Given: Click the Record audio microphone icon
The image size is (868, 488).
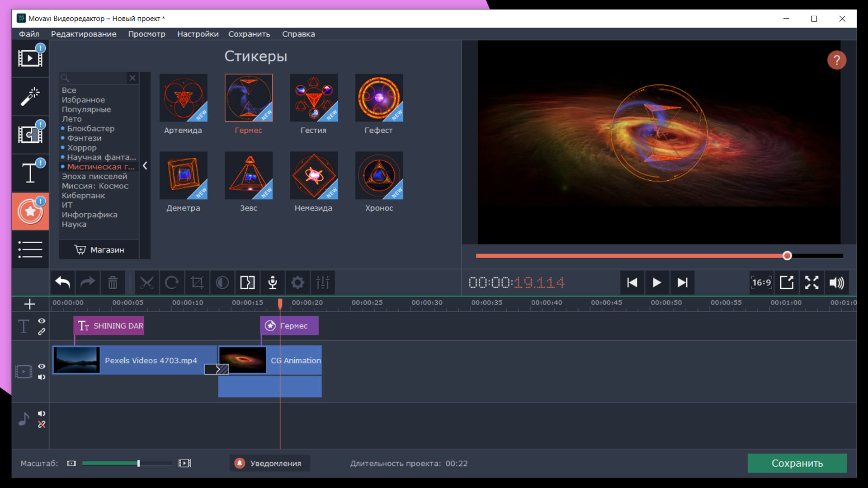Looking at the screenshot, I should point(273,283).
